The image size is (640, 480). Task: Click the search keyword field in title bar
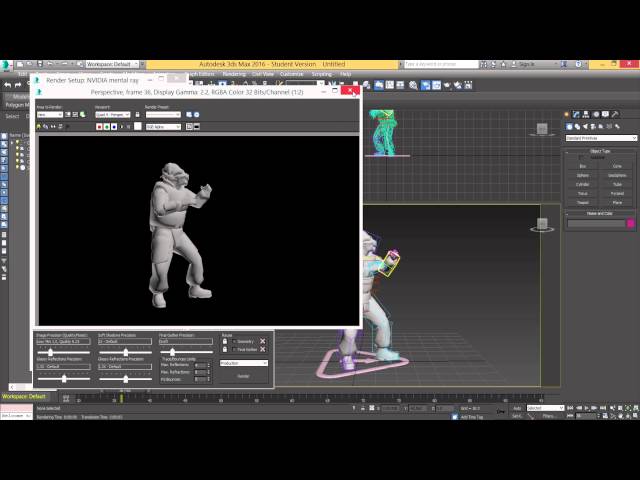point(441,64)
